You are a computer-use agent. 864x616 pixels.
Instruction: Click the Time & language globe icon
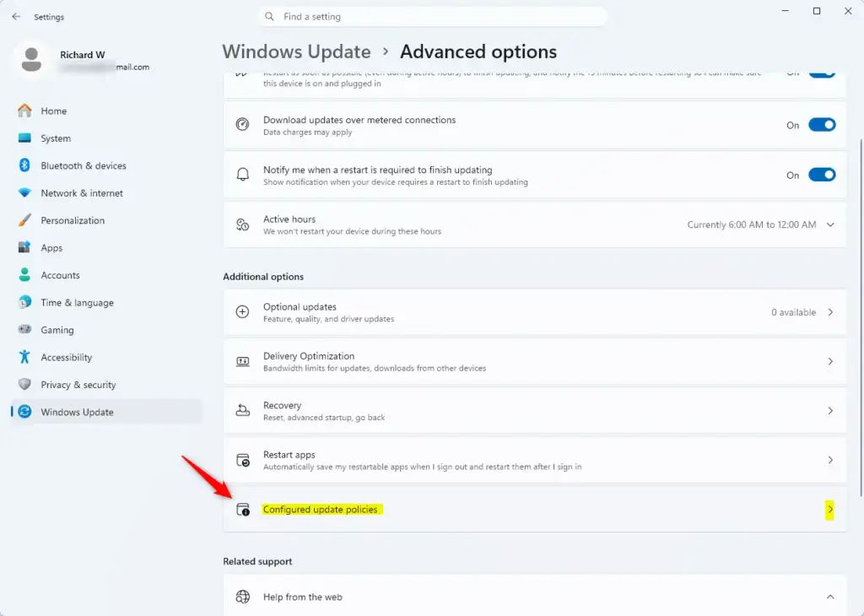[24, 302]
